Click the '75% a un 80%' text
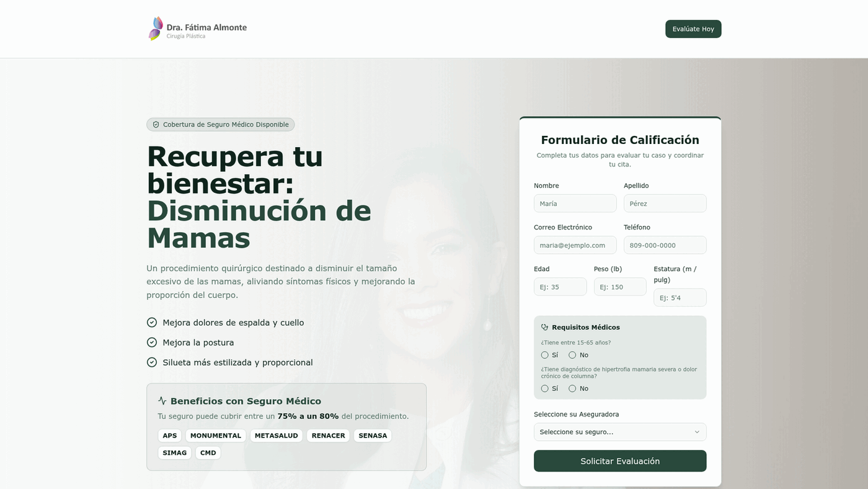The image size is (868, 489). [308, 416]
